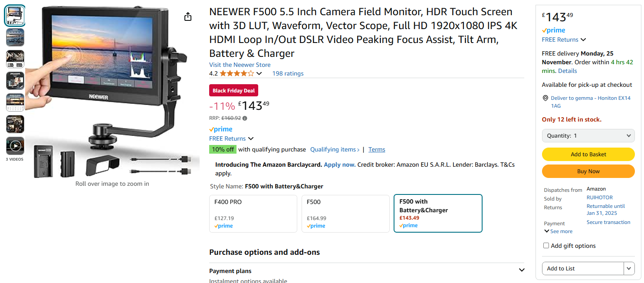Viewport: 644px width, 283px height.
Task: Click the star rating icons
Action: (237, 73)
